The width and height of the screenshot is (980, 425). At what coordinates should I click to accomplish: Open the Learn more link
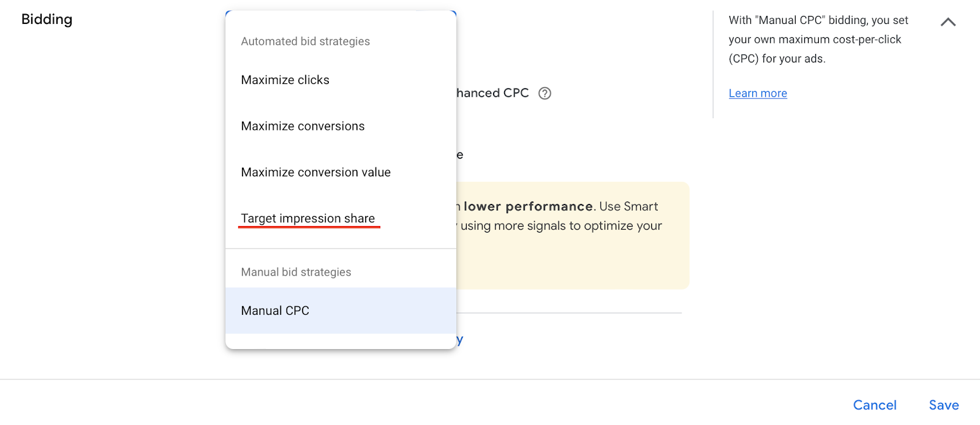(x=758, y=93)
